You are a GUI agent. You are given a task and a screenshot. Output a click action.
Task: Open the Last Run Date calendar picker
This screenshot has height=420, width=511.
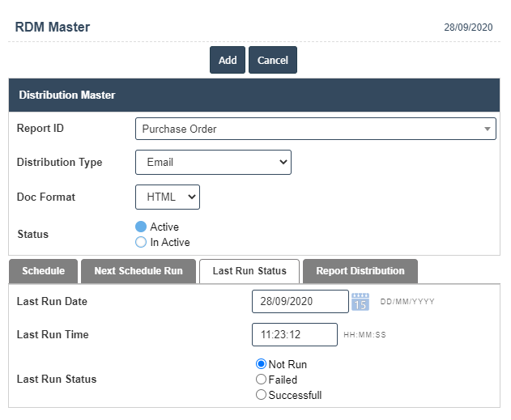(x=360, y=302)
